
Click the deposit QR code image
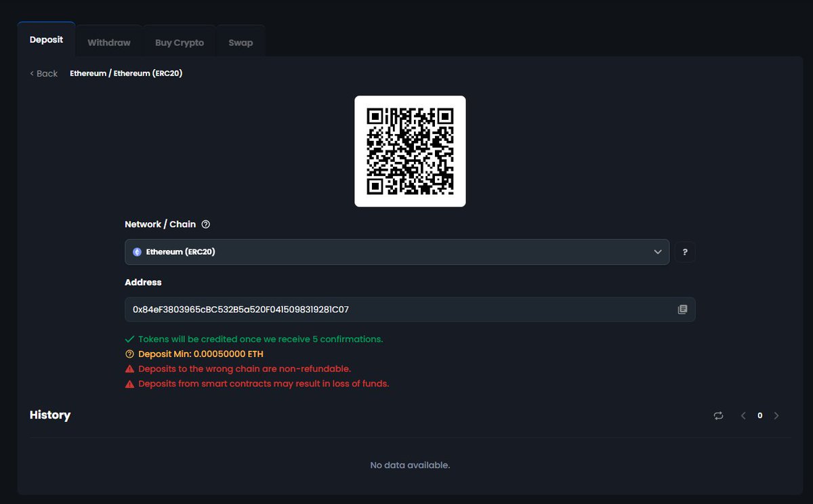point(410,151)
